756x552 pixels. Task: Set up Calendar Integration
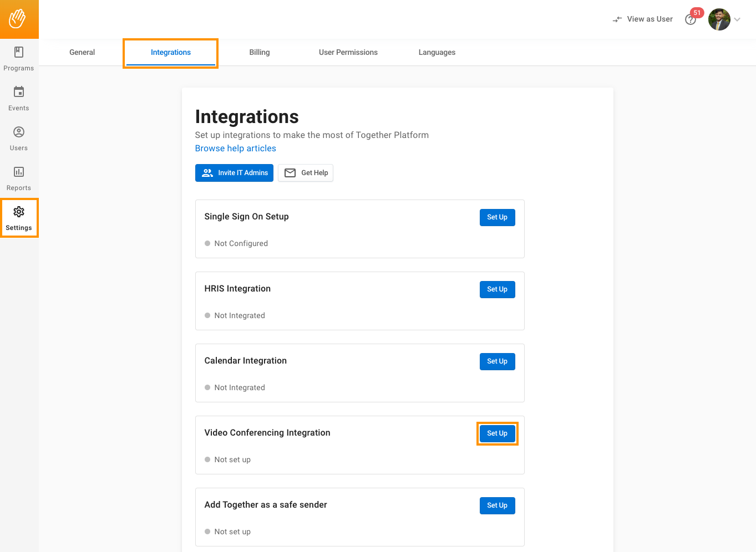tap(497, 361)
